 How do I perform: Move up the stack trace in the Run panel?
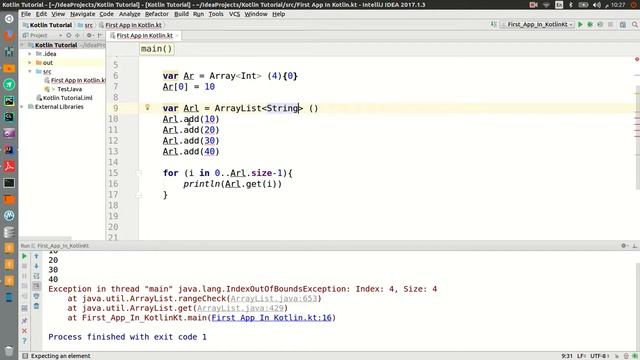pos(36,256)
